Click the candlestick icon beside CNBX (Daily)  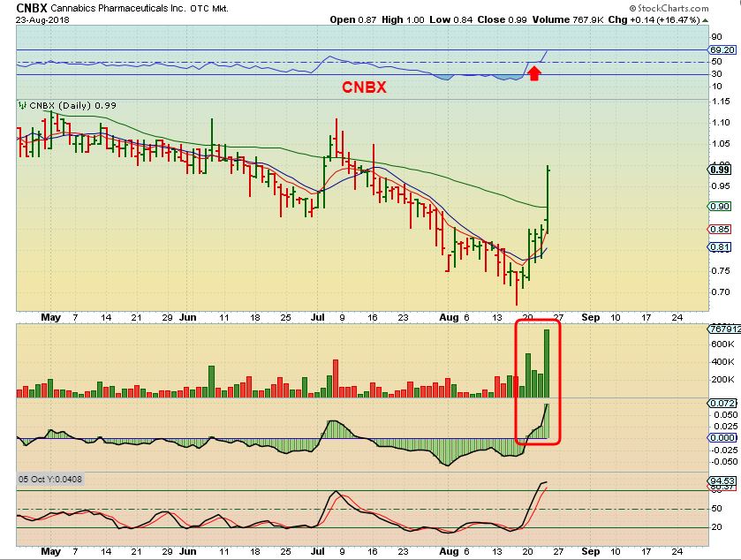tap(22, 105)
